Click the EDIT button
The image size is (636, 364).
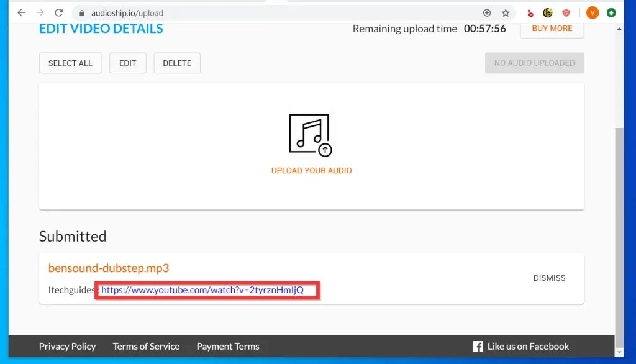point(128,63)
